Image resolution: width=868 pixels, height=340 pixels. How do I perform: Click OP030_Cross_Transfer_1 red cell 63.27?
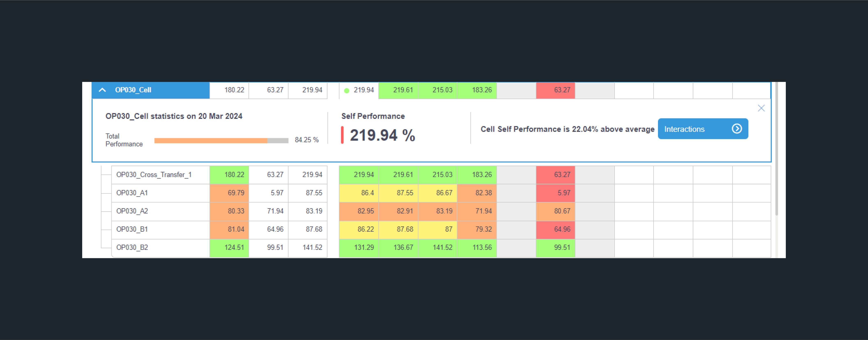556,175
